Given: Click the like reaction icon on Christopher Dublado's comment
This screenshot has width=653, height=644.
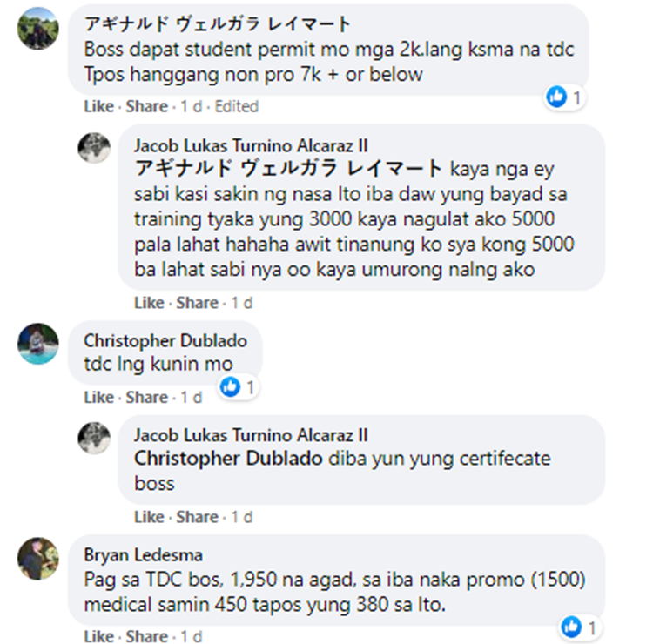Looking at the screenshot, I should (231, 387).
